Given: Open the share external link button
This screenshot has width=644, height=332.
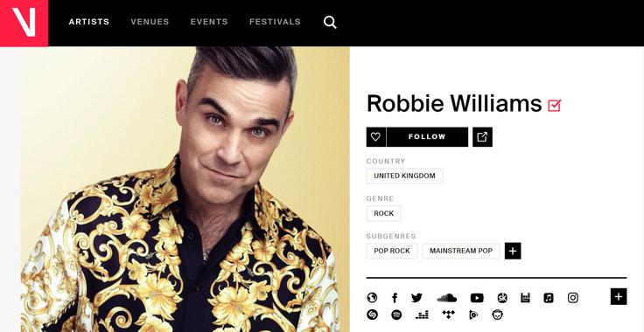Looking at the screenshot, I should pos(482,137).
